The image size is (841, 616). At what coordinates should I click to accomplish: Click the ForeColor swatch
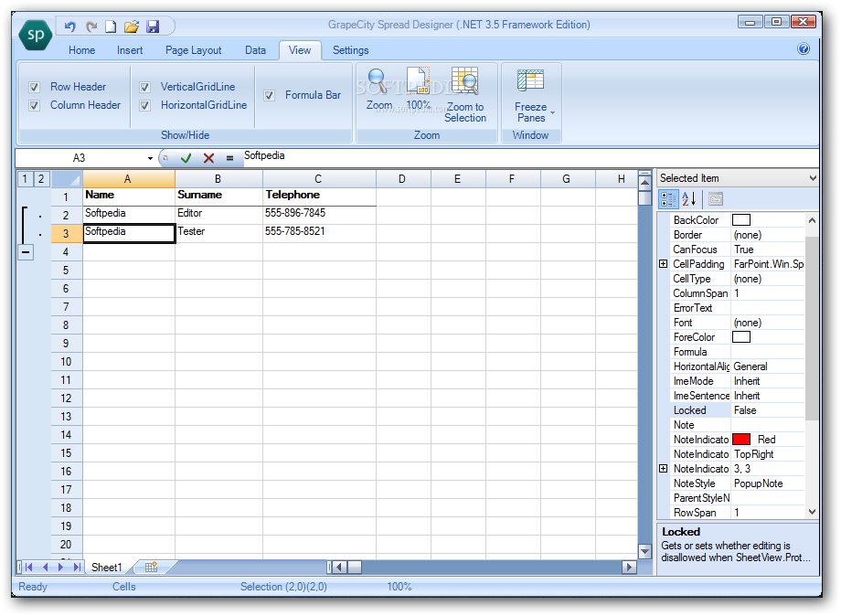[740, 336]
